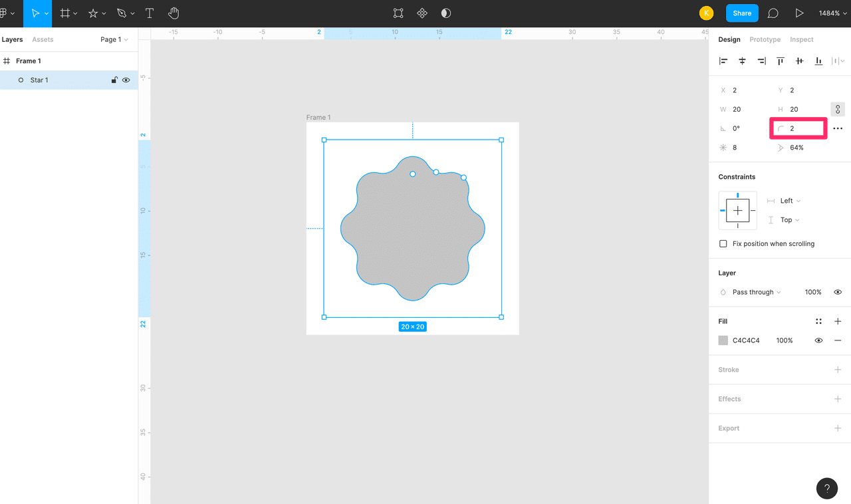This screenshot has width=851, height=504.
Task: Click the Create component icon
Action: pos(422,13)
